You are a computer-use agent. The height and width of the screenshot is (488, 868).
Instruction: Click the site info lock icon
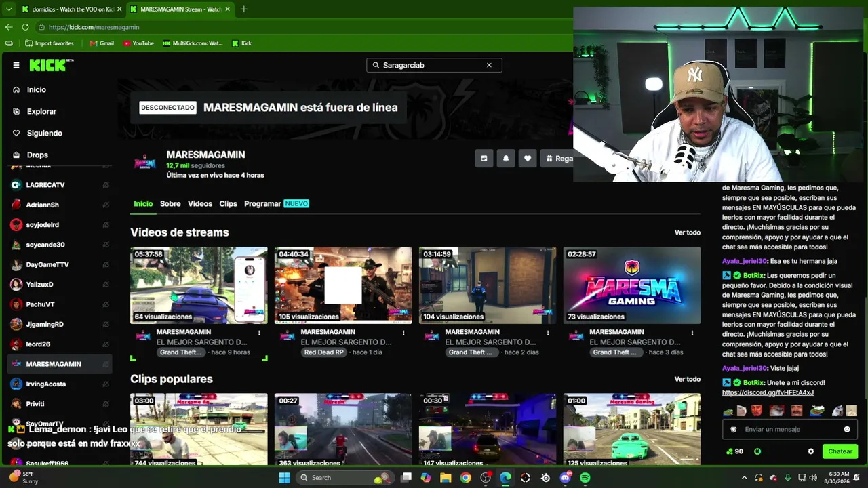coord(41,27)
